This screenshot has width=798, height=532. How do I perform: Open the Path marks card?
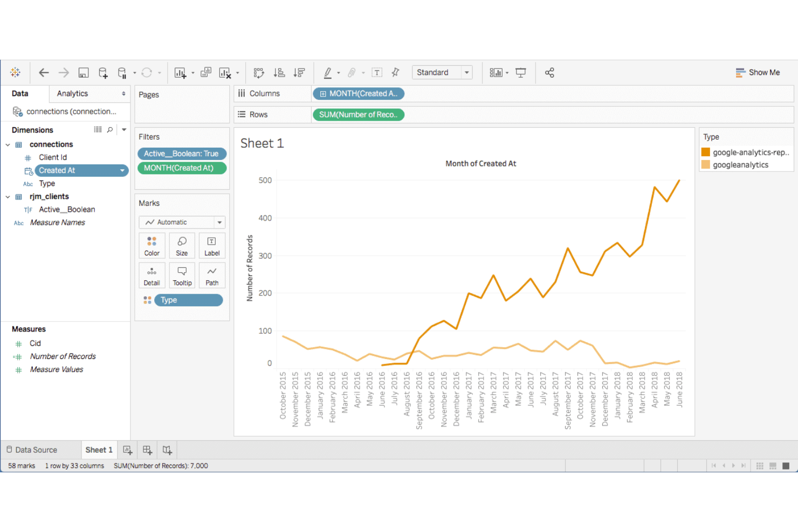pos(212,275)
